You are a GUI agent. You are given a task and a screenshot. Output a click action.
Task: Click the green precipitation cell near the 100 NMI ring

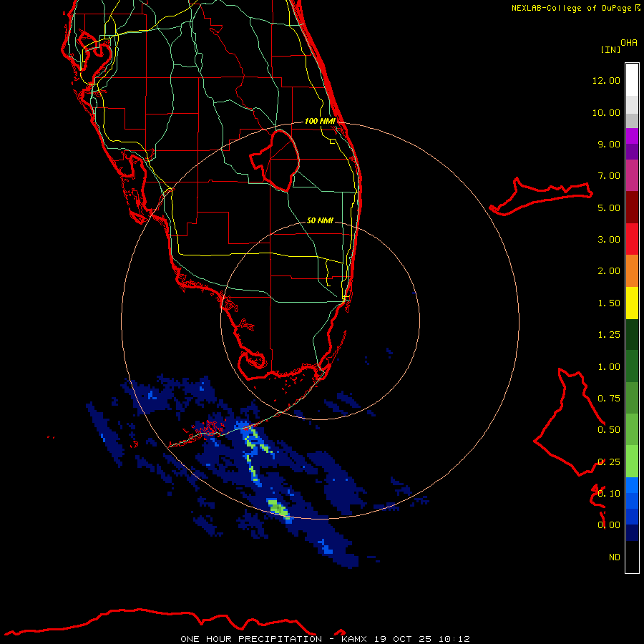pyautogui.click(x=278, y=507)
